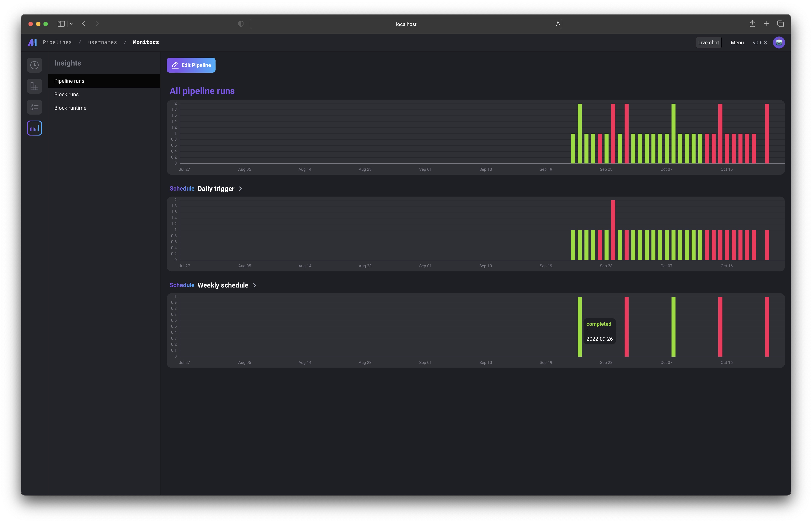Open the Menu item in header
The width and height of the screenshot is (812, 523).
737,42
